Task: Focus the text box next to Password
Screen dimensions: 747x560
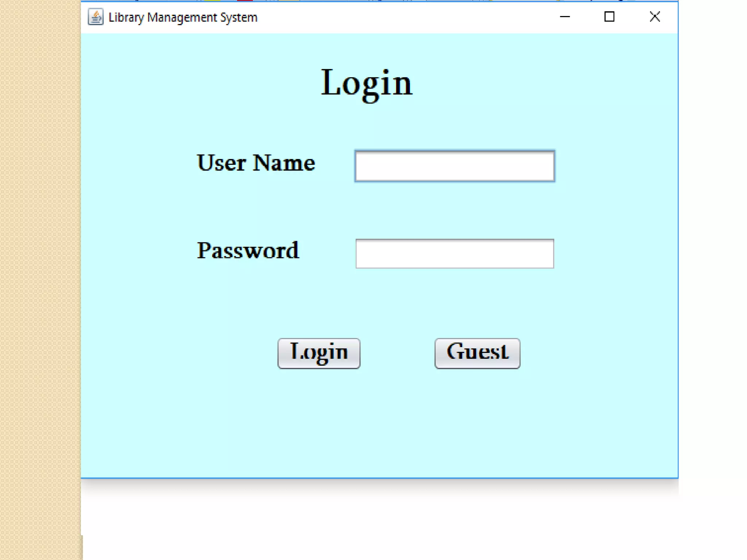Action: (454, 254)
